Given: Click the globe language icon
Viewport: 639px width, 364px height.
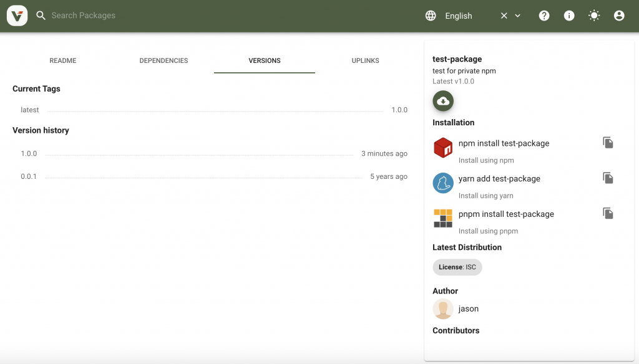Looking at the screenshot, I should [x=431, y=16].
